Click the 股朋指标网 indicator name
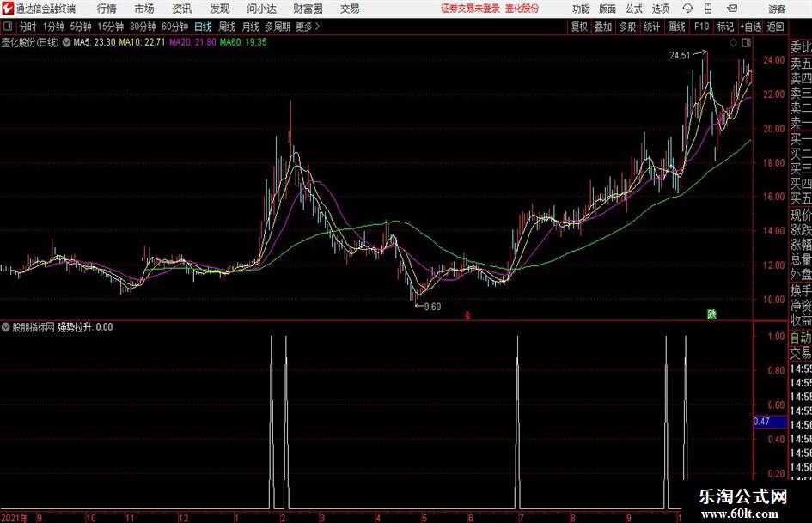 (x=34, y=327)
